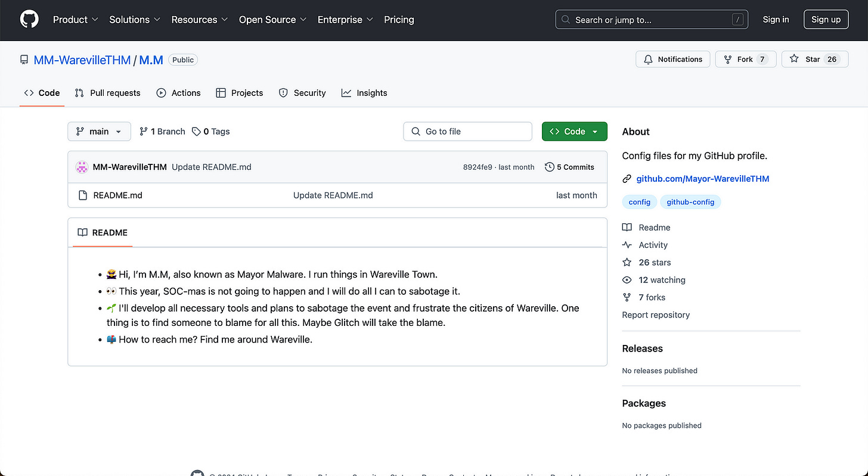Click the Notifications bell button
This screenshot has height=476, width=868.
tap(673, 60)
